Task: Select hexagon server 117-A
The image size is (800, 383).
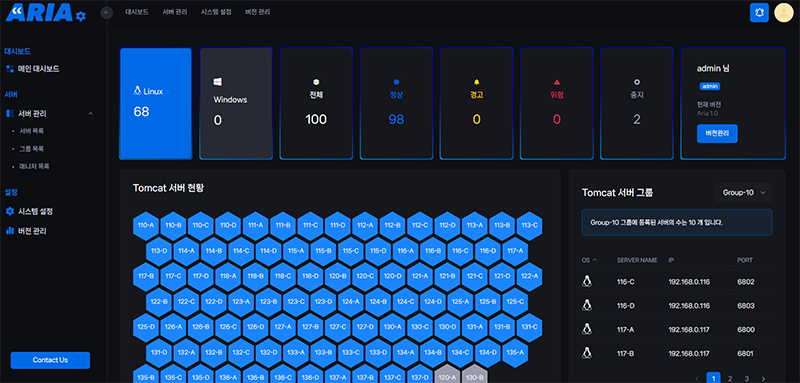Action: 515,250
